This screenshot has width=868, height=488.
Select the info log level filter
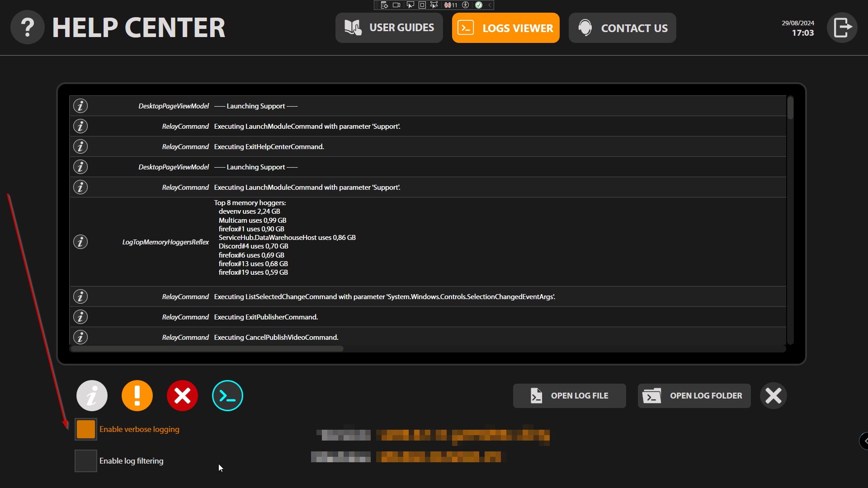pos(92,395)
